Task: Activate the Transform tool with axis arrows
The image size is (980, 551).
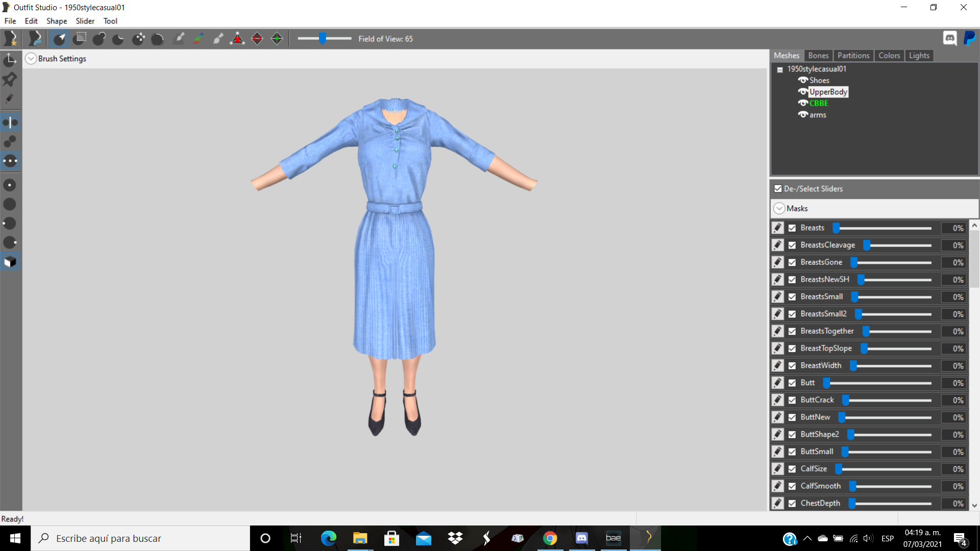Action: (10, 60)
